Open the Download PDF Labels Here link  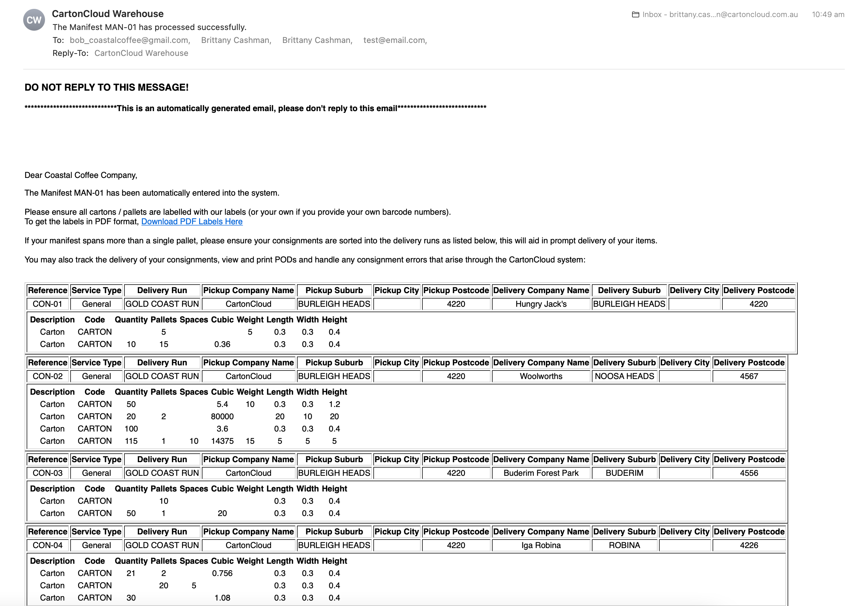[x=192, y=222]
